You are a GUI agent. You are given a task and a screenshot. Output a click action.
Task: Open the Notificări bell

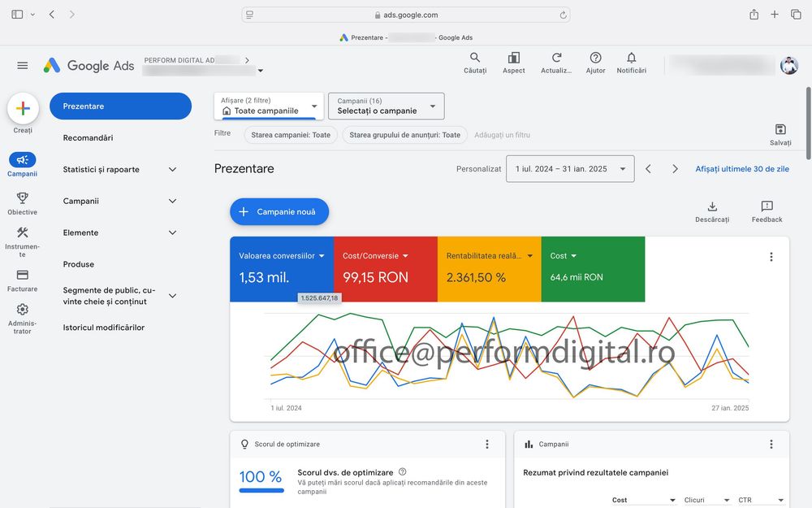pyautogui.click(x=631, y=63)
